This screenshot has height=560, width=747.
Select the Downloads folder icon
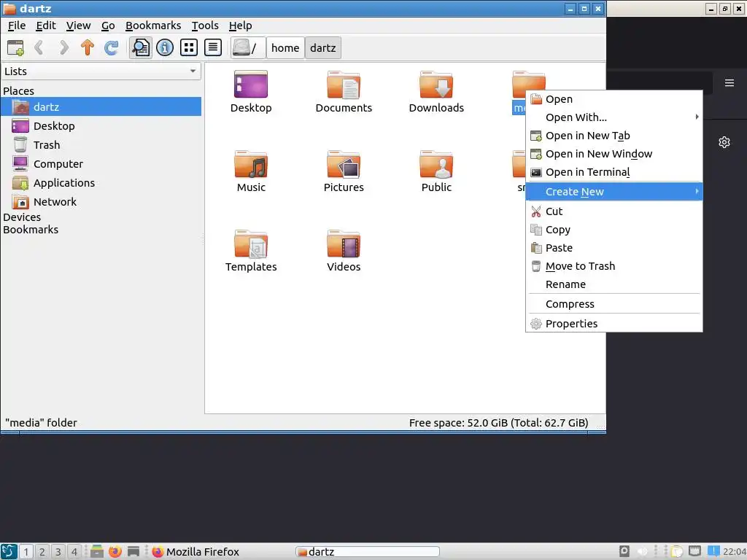tap(436, 85)
